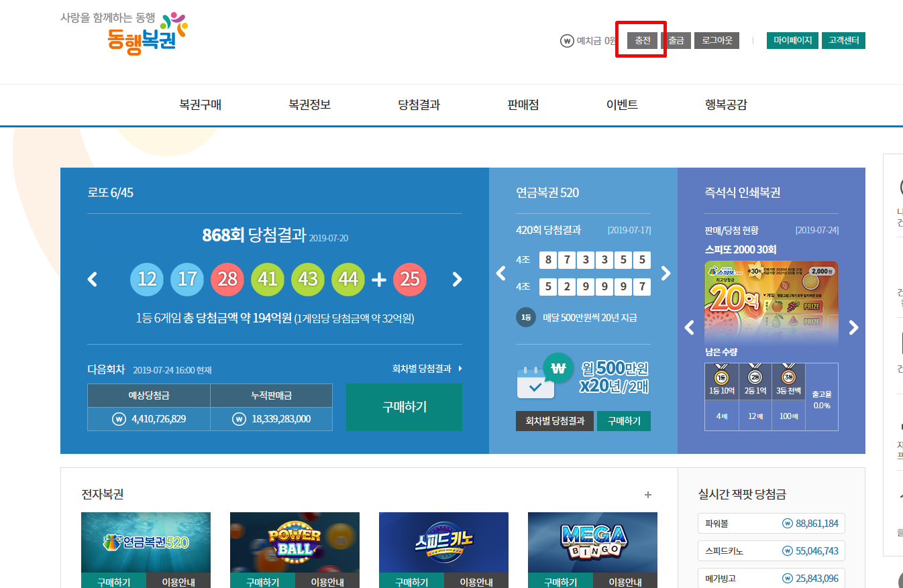This screenshot has width=903, height=588.
Task: Click the 예상당첨금 value 4,410,726,829
Action: tap(159, 419)
